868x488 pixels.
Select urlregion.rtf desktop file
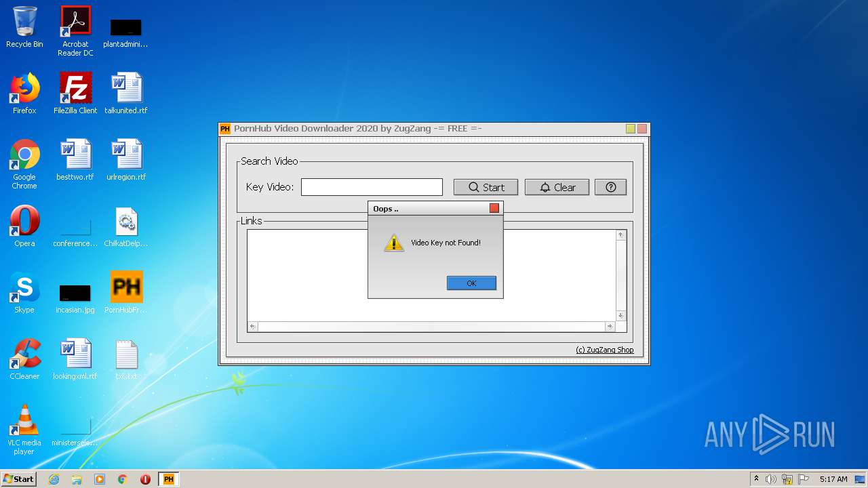point(126,160)
